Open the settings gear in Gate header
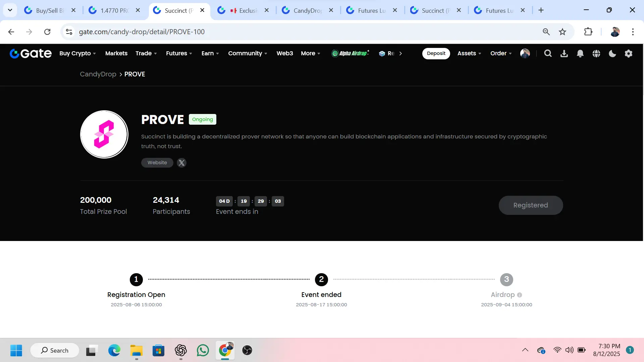This screenshot has height=362, width=644. click(x=629, y=53)
